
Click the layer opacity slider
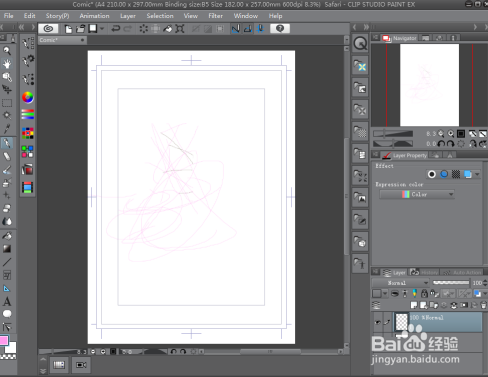451,283
